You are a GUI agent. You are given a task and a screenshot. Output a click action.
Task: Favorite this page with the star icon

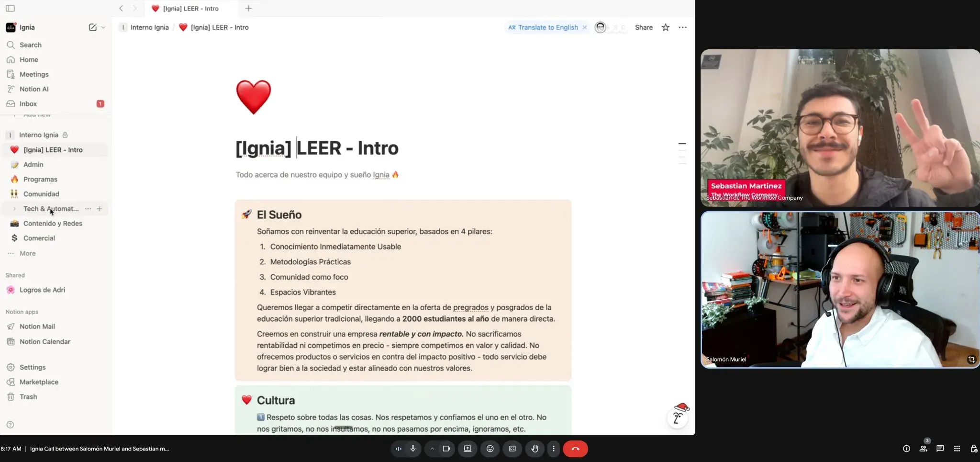coord(665,27)
